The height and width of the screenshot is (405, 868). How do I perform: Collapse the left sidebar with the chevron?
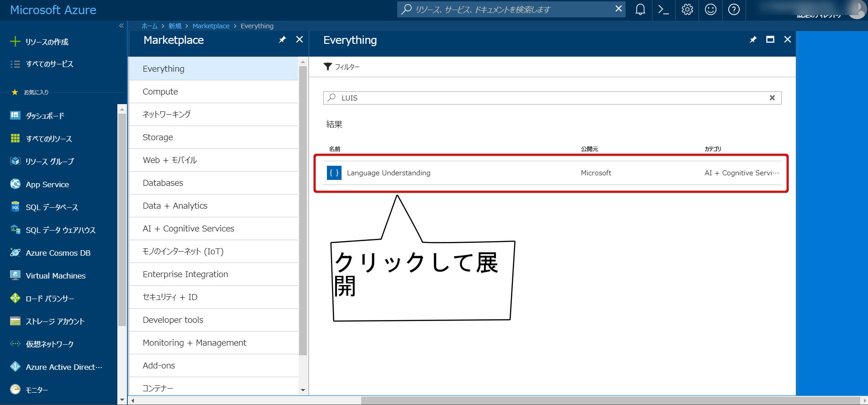pos(121,26)
